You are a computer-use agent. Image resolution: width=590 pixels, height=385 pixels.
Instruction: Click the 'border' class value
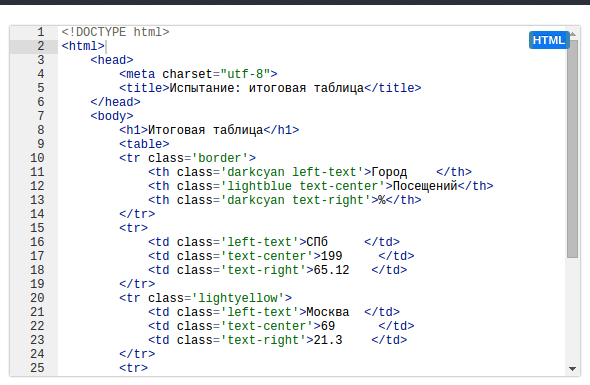[x=220, y=158]
